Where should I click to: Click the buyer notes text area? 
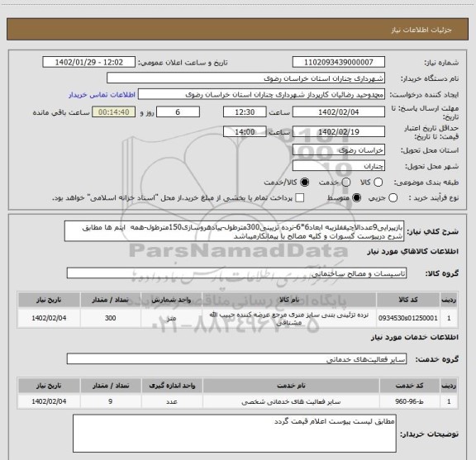(235, 434)
